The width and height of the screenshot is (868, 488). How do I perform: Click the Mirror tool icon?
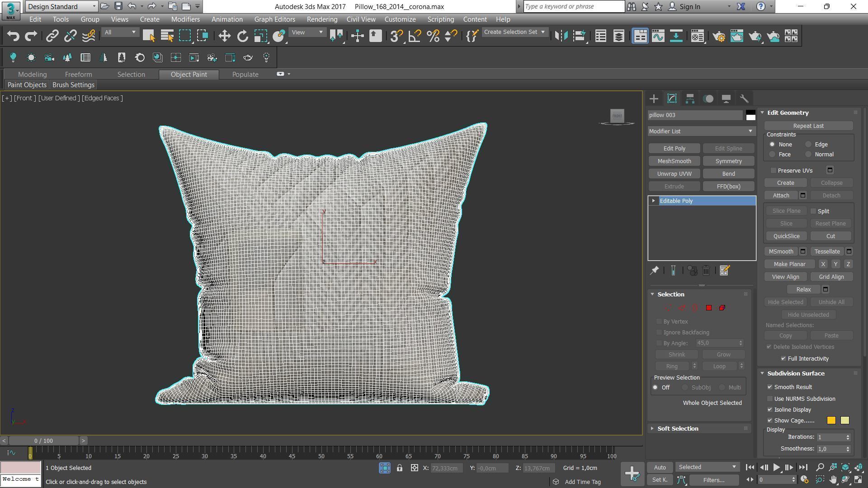[x=561, y=36]
